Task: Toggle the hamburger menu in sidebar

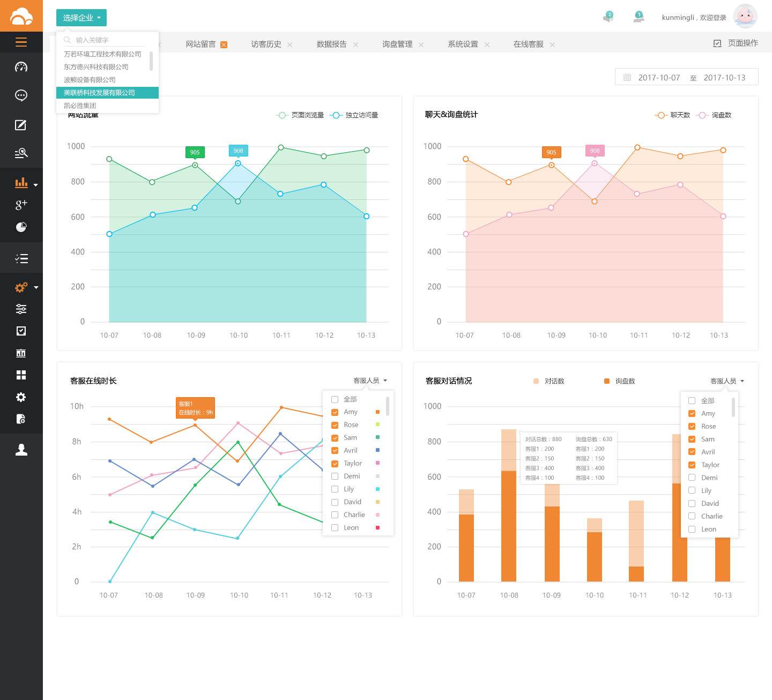Action: [x=21, y=42]
